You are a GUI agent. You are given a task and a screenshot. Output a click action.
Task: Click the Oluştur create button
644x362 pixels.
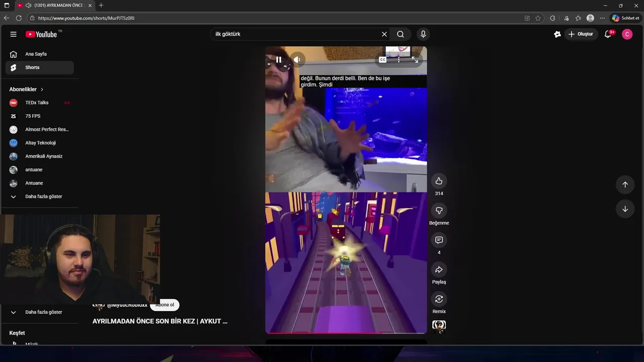pos(580,34)
